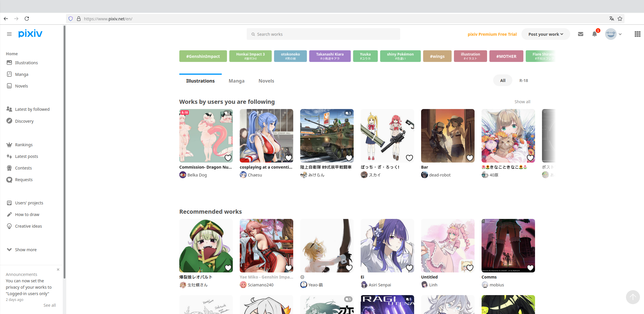
Task: Open Commission- Dragon artwork thumbnail
Action: [206, 136]
